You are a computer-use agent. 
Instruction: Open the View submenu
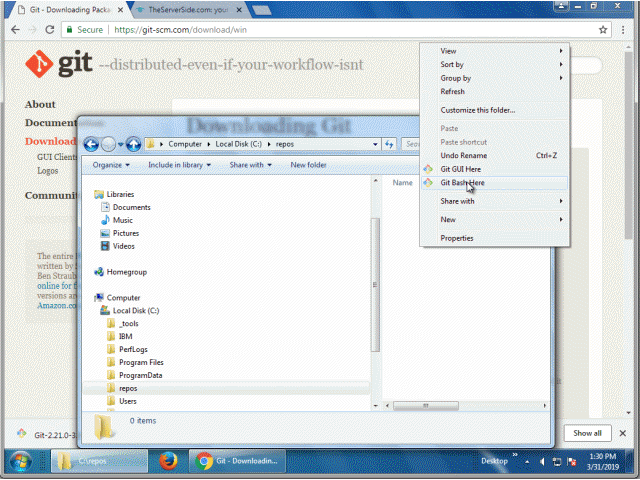pyautogui.click(x=449, y=51)
